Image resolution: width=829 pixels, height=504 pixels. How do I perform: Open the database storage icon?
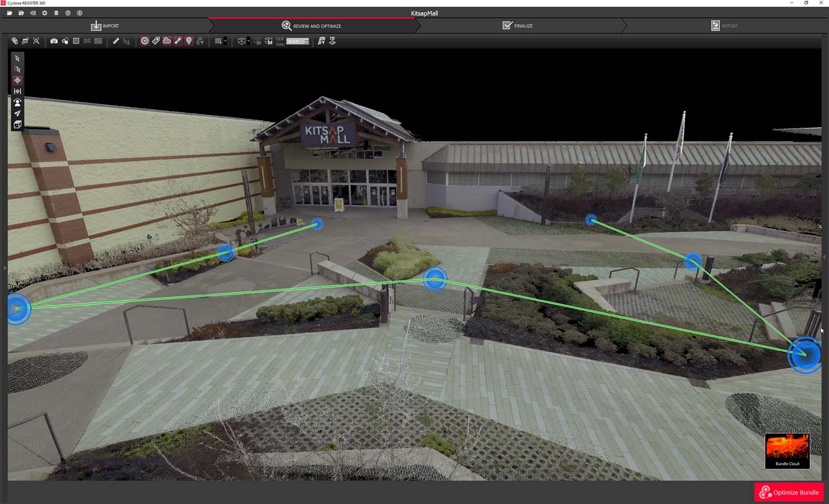pos(56,13)
